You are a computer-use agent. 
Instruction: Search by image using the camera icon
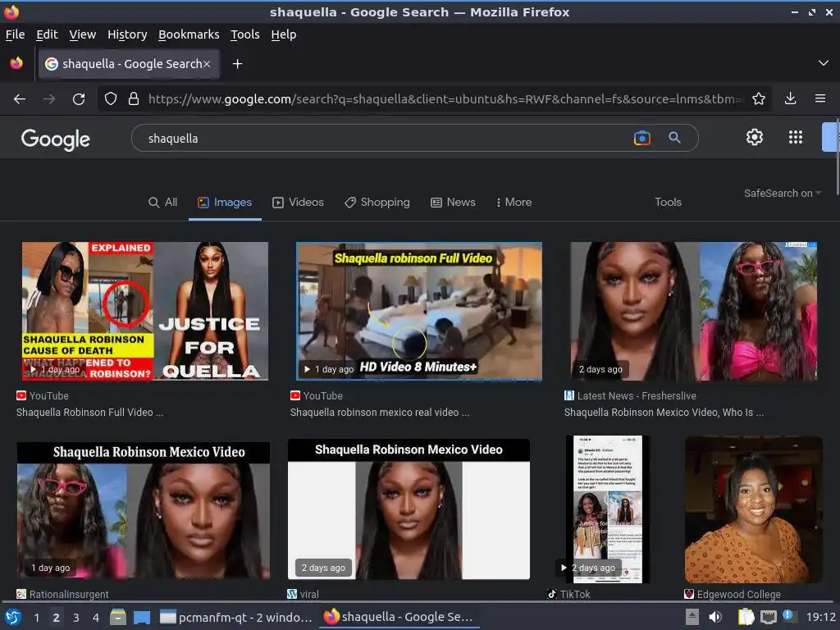point(641,138)
